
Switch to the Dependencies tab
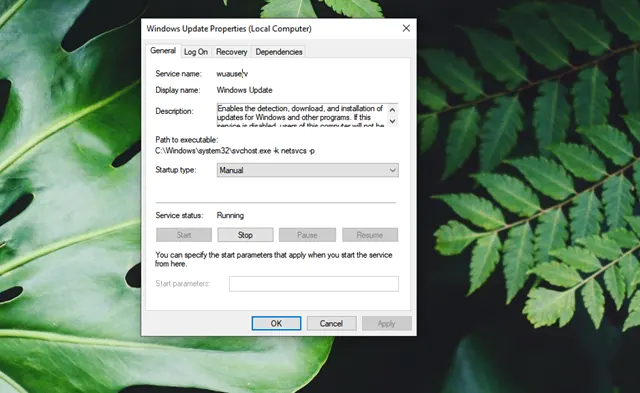point(279,52)
